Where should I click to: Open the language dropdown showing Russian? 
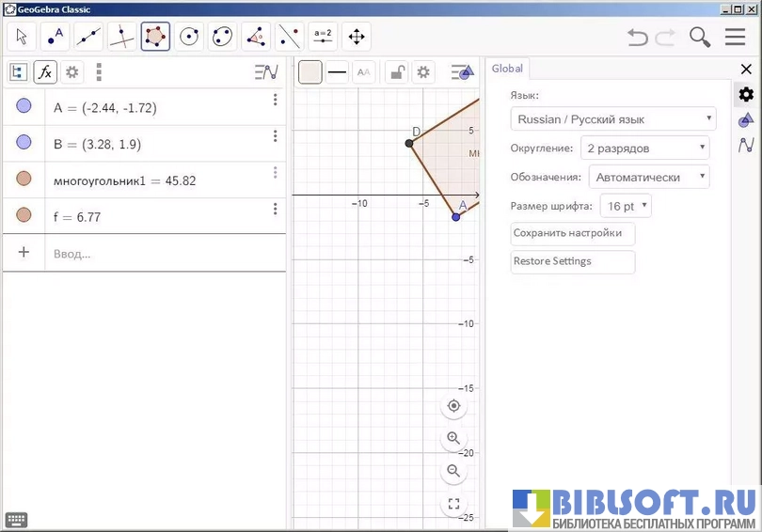tap(612, 119)
